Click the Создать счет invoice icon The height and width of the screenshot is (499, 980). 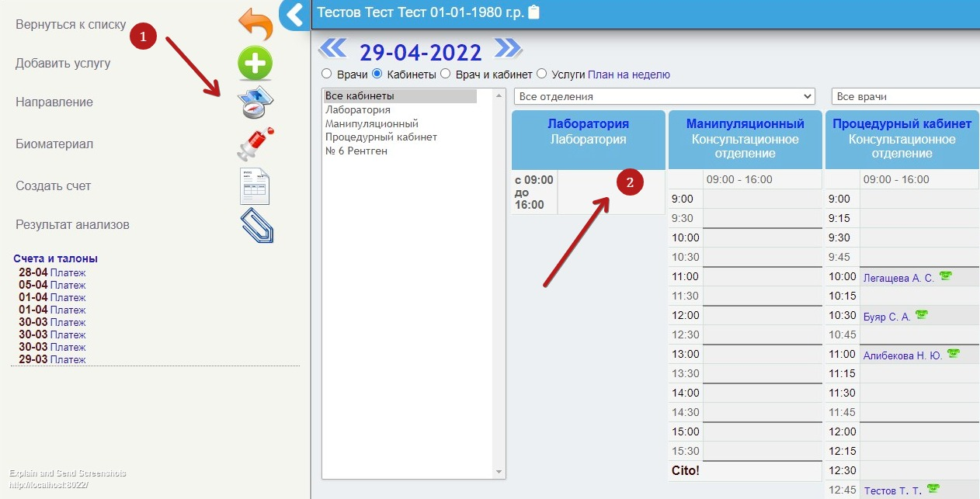click(x=255, y=186)
